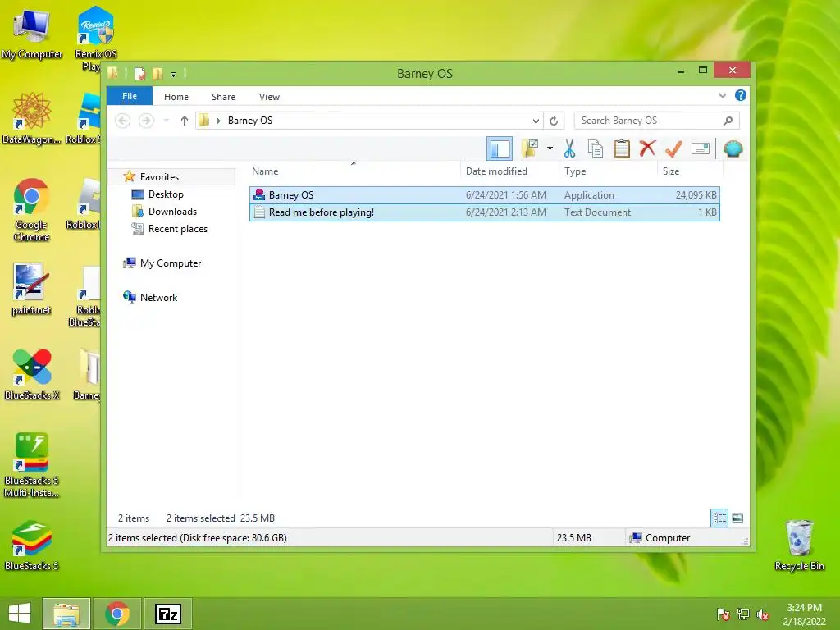Select BlueStacks 5 Multi-Instance shortcut
Image resolution: width=840 pixels, height=630 pixels.
[32, 465]
